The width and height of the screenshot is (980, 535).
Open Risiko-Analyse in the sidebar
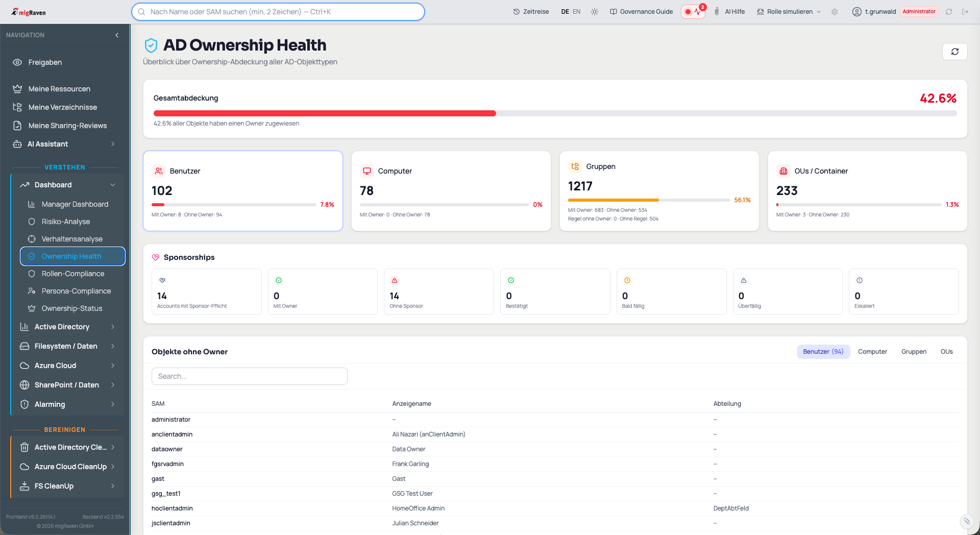coord(66,222)
